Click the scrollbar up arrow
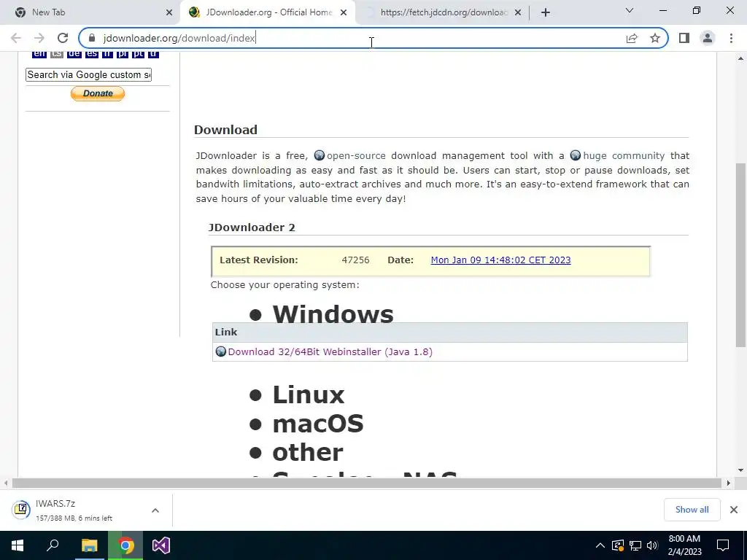747x560 pixels. coord(740,58)
